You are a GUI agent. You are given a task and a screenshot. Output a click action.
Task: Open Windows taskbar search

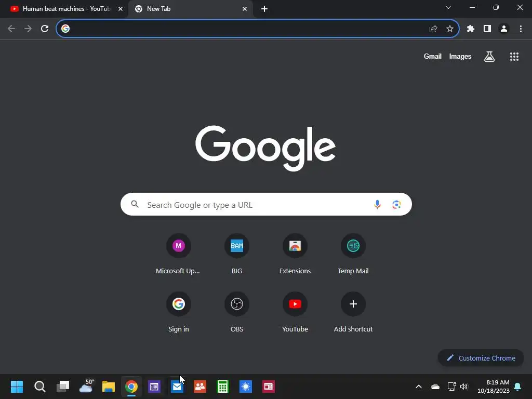(x=39, y=387)
